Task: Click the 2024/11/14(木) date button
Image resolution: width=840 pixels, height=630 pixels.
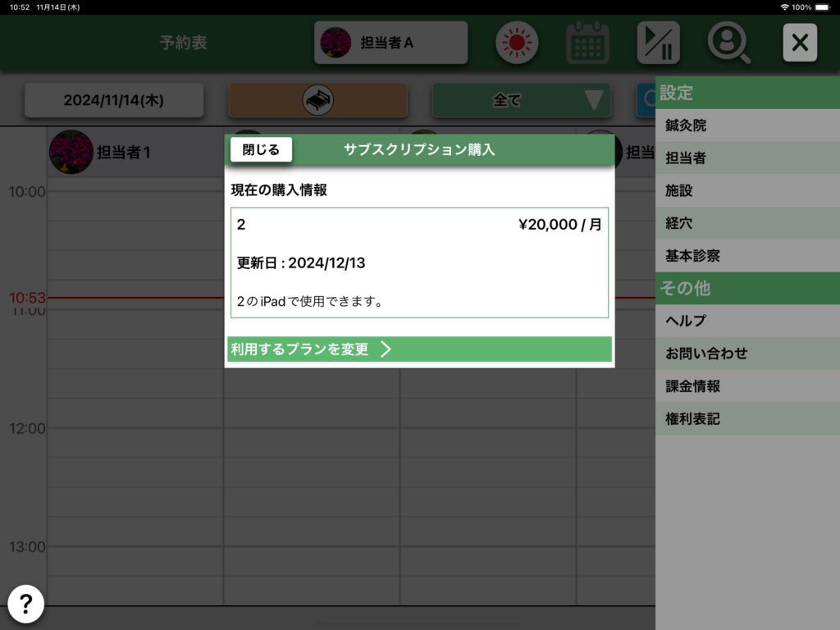Action: [114, 100]
